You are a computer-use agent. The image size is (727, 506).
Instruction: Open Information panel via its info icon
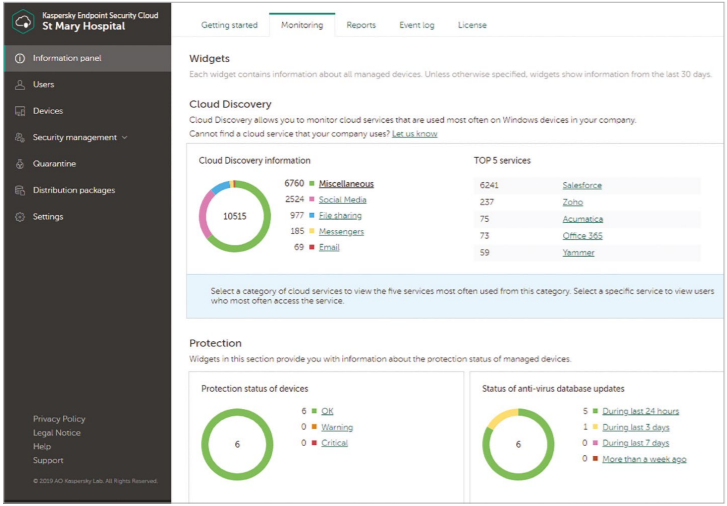click(x=20, y=58)
